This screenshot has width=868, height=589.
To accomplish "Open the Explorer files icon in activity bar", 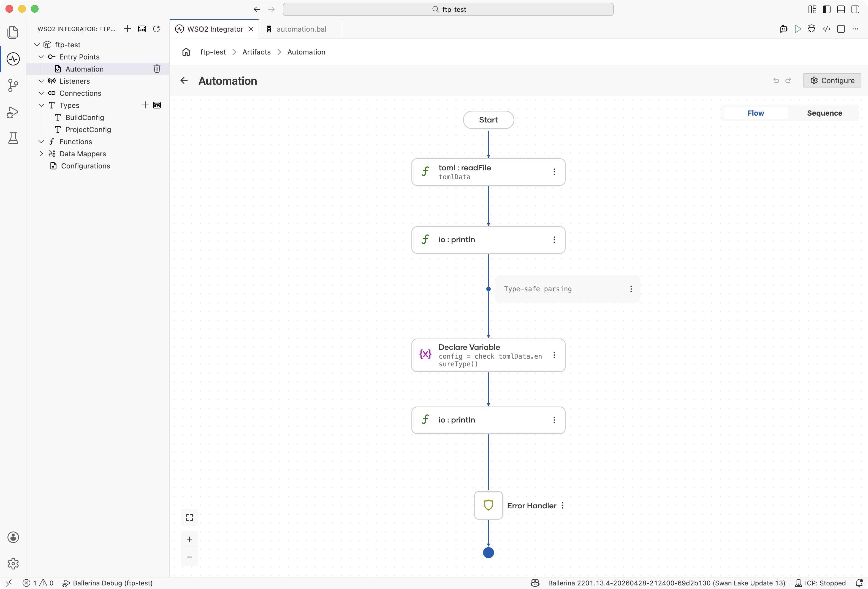I will click(13, 32).
